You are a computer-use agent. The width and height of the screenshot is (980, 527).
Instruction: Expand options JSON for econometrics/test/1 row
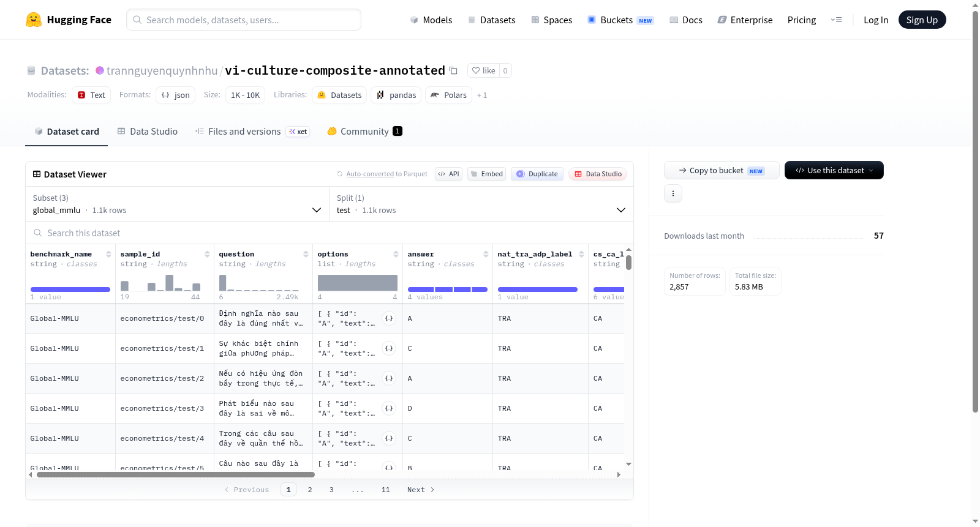tap(389, 348)
